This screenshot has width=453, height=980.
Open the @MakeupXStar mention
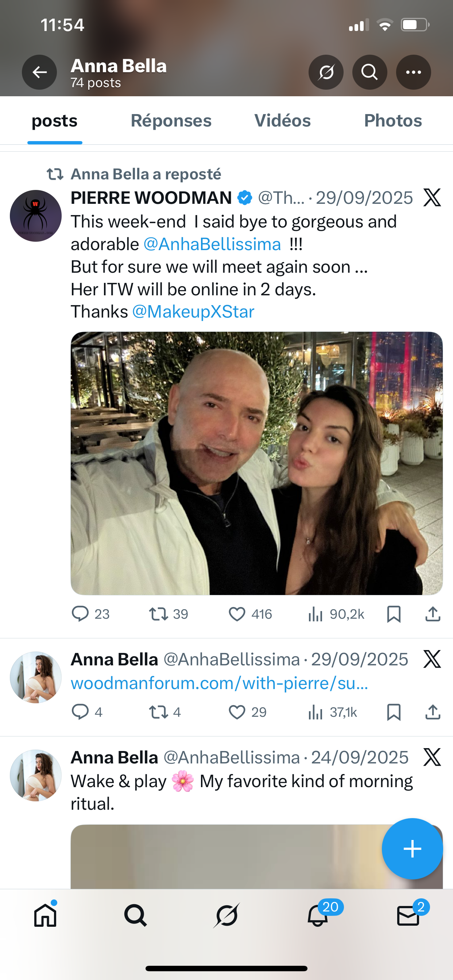[193, 312]
